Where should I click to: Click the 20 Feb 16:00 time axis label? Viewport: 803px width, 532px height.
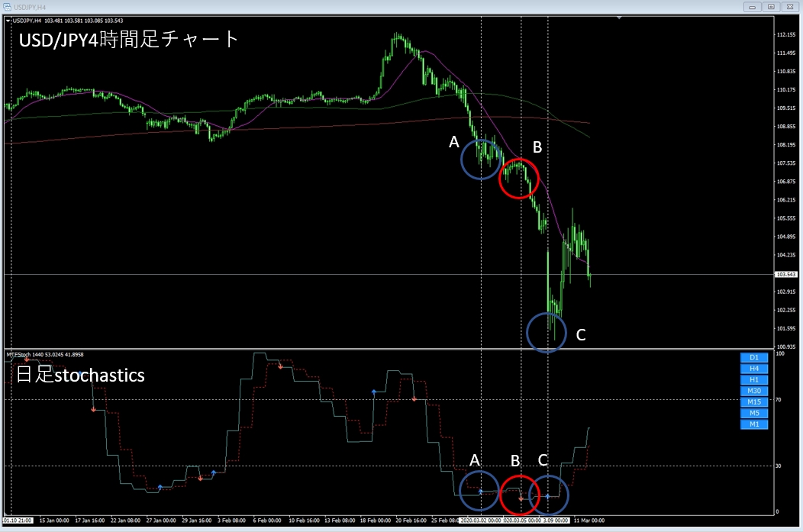(x=411, y=521)
